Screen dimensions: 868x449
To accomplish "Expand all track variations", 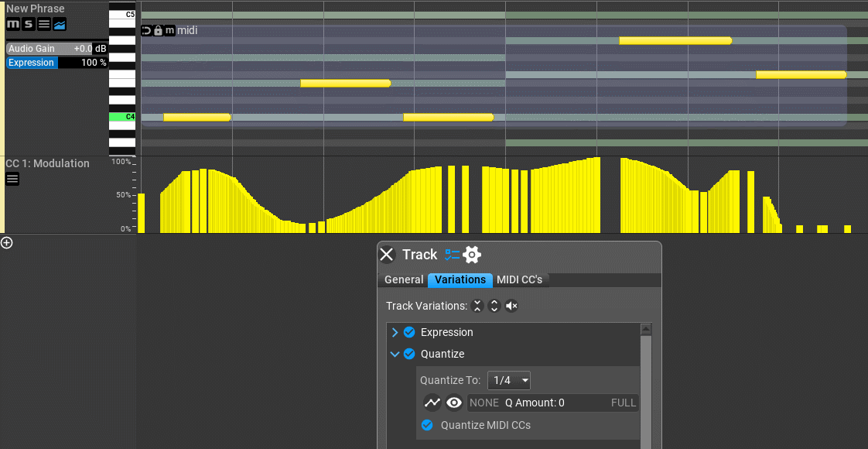I will 494,306.
